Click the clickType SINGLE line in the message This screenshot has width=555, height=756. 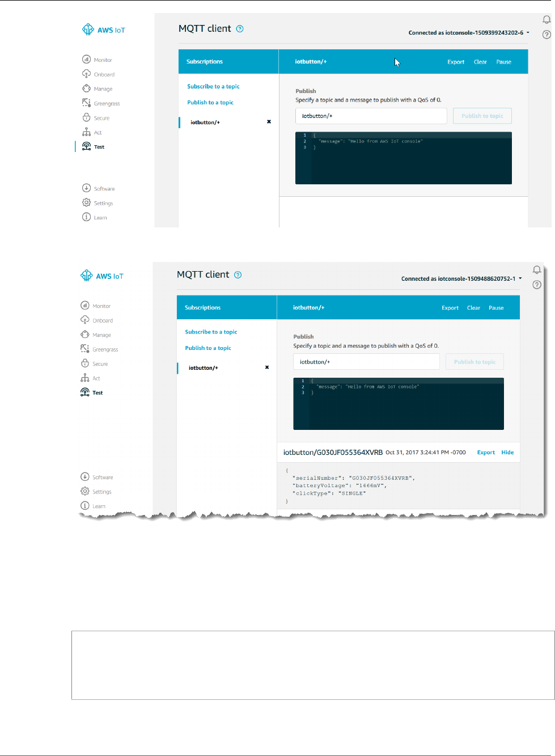329,493
